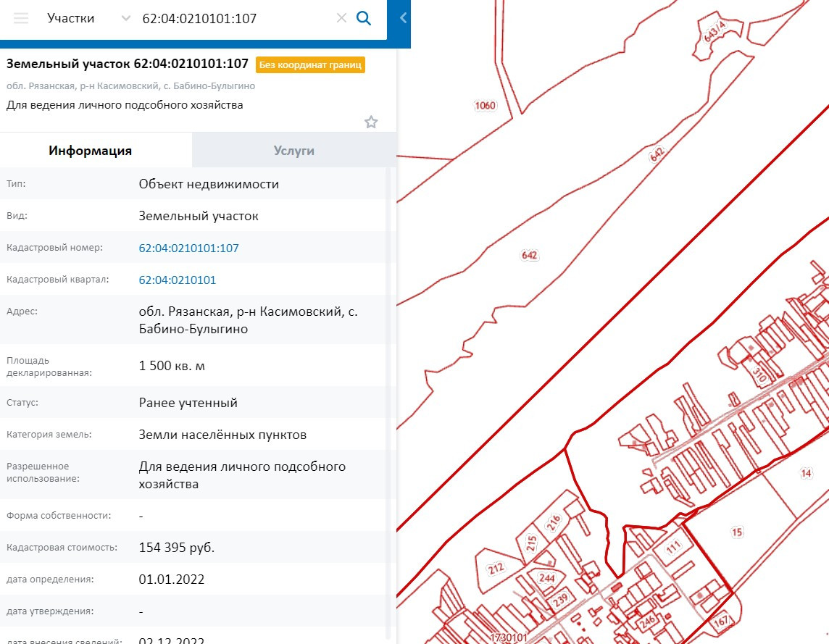The height and width of the screenshot is (644, 829).
Task: Click the Без координат границ badge
Action: click(x=310, y=65)
